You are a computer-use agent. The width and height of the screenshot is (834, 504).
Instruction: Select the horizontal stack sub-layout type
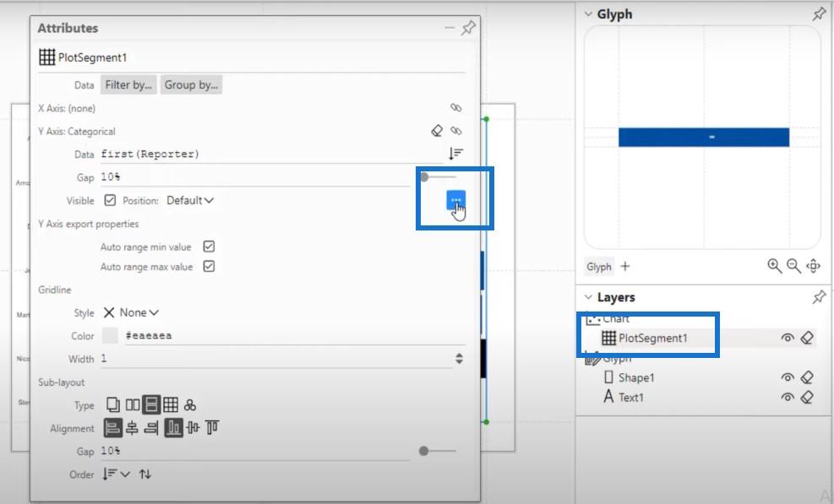[133, 404]
